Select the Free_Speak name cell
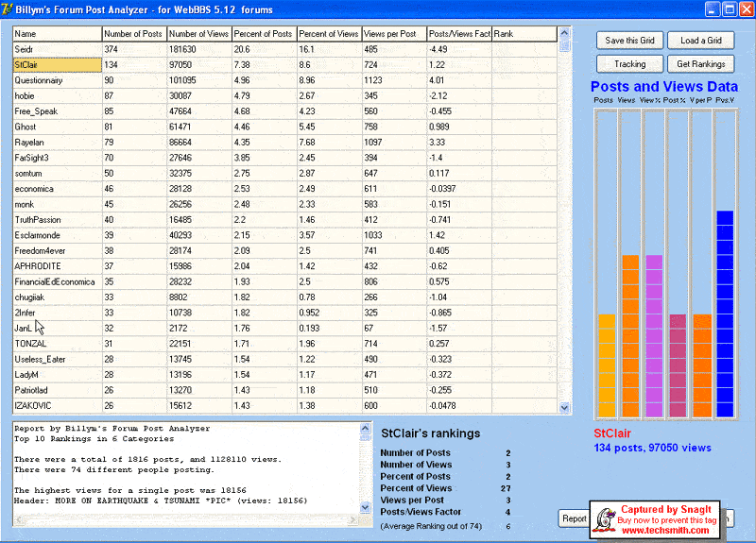The height and width of the screenshot is (543, 756). [x=58, y=111]
